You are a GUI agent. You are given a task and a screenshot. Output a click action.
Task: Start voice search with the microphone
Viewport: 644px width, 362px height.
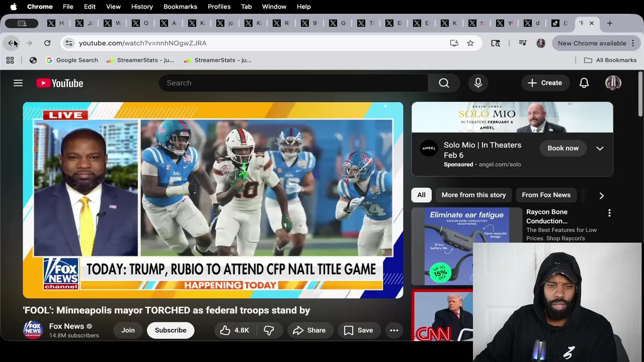point(478,83)
